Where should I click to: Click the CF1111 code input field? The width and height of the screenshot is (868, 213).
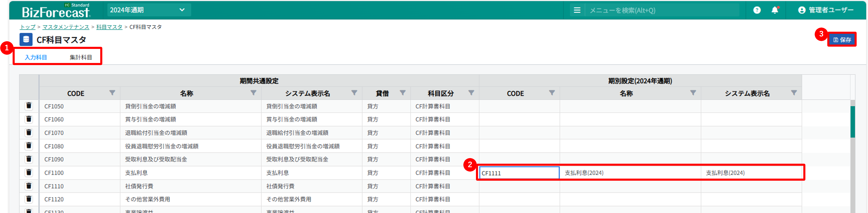(519, 173)
